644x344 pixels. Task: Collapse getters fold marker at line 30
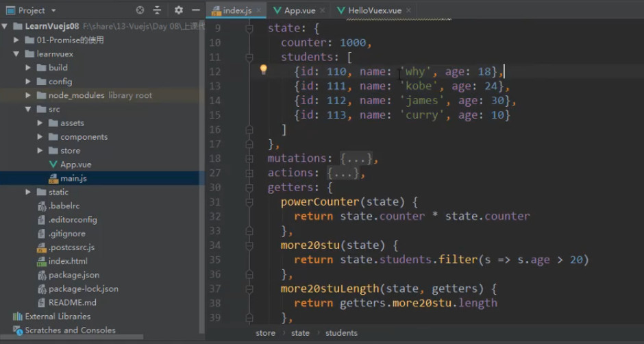click(x=249, y=187)
